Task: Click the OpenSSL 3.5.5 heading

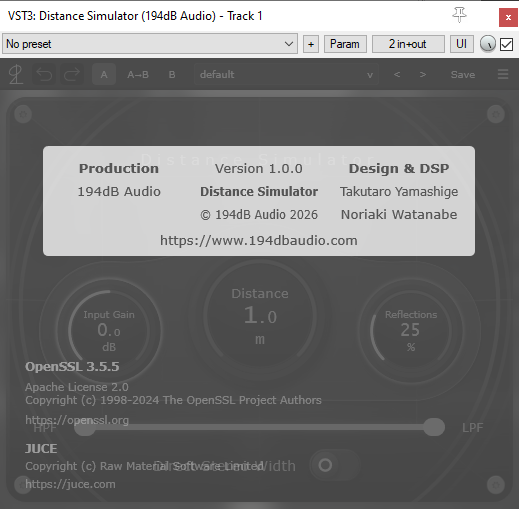Action: coord(72,367)
